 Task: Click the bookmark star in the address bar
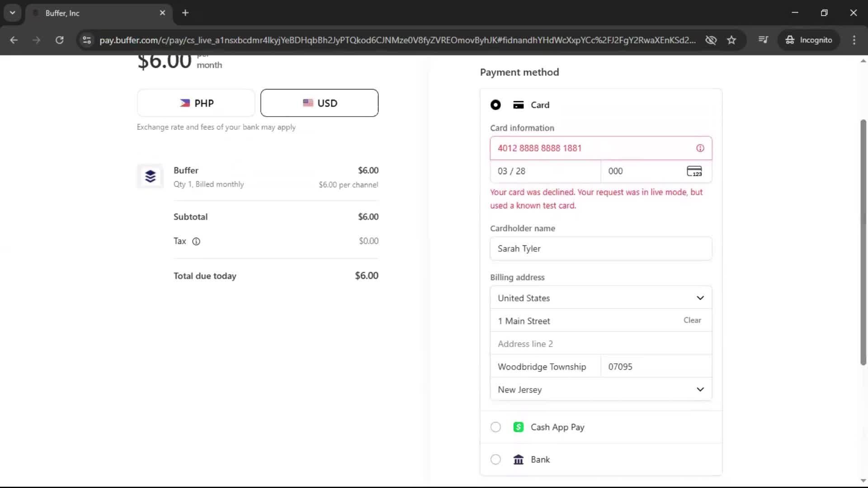[x=731, y=40]
